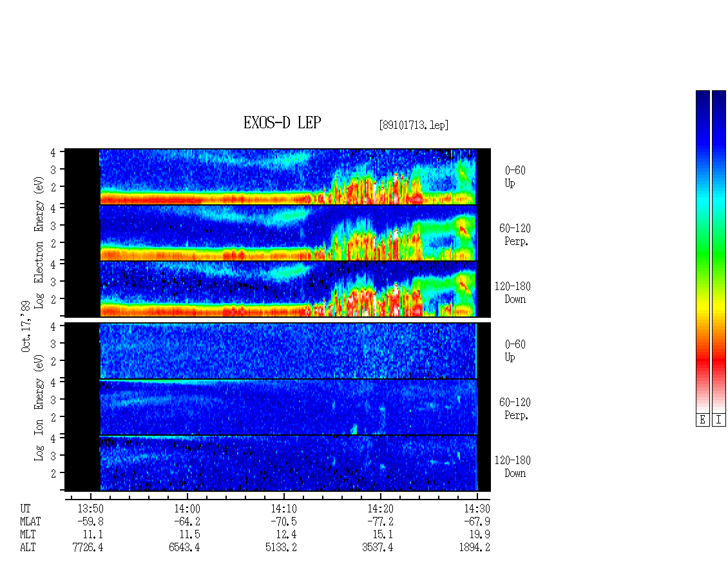Click the electron (E) color scale bar

(702, 251)
